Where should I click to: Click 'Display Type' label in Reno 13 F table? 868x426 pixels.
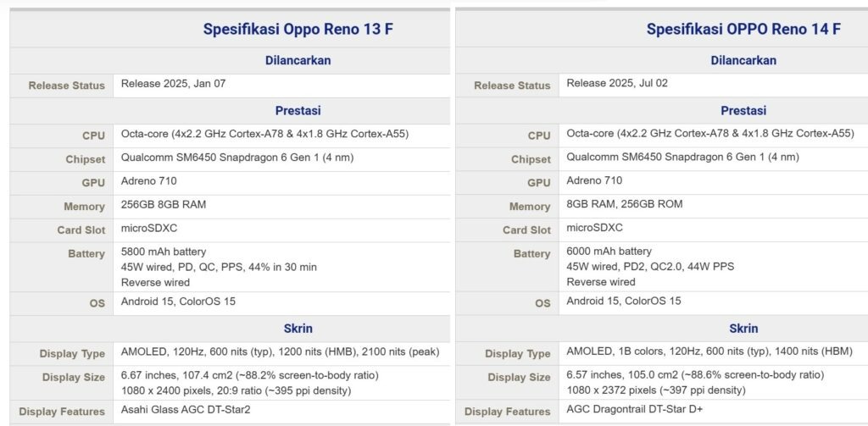(72, 354)
